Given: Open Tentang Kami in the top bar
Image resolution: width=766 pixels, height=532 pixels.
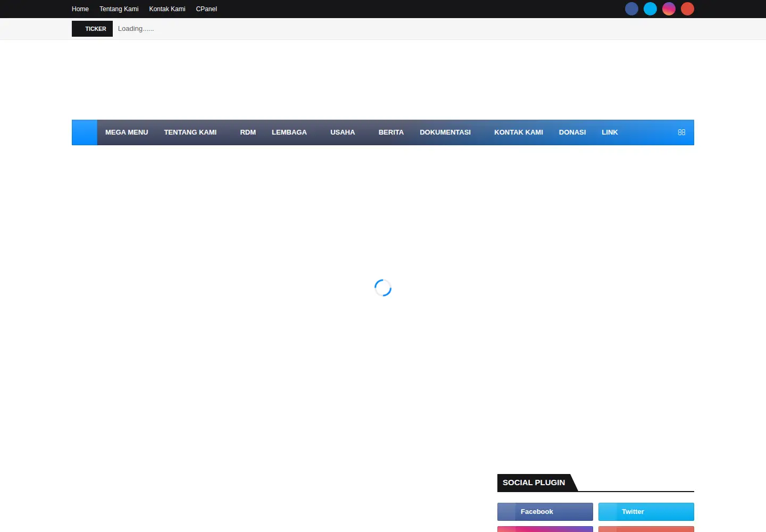Looking at the screenshot, I should coord(119,9).
